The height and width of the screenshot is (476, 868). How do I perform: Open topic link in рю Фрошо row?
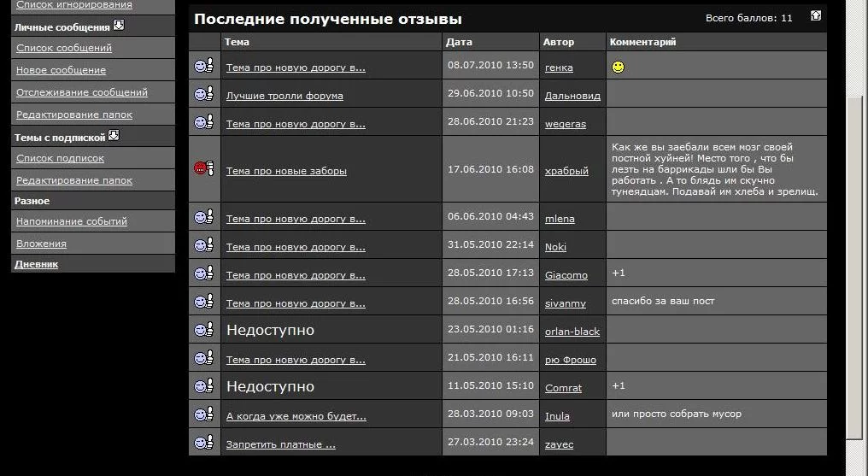[296, 360]
